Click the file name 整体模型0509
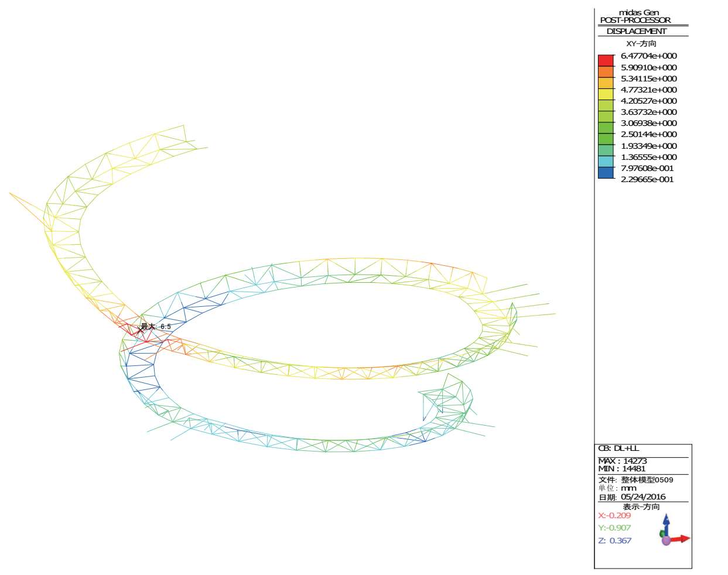The height and width of the screenshot is (575, 728). [647, 480]
